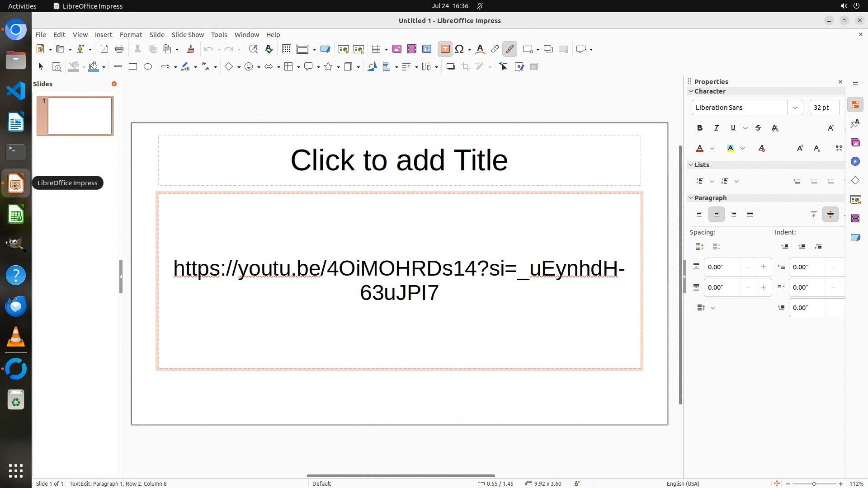The image size is (868, 488).
Task: Toggle Bold formatting in Character panel
Action: point(700,128)
